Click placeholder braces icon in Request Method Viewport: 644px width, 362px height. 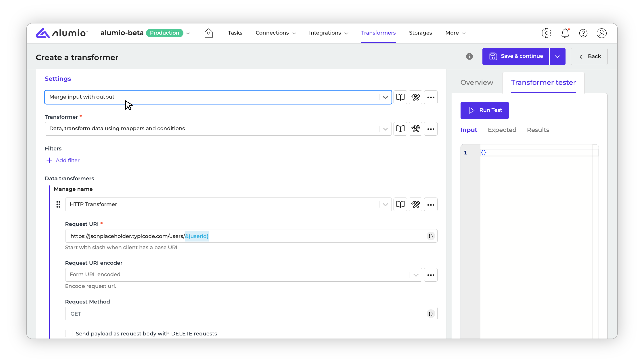pyautogui.click(x=431, y=314)
